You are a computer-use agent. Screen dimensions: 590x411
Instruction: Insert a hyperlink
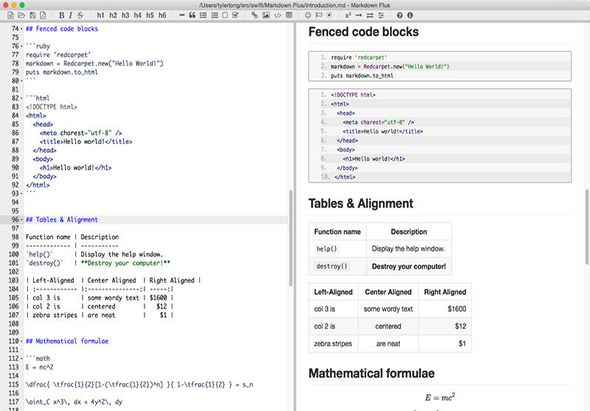255,15
